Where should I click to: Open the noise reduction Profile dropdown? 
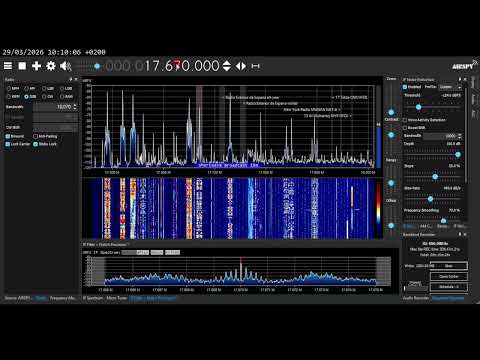pyautogui.click(x=450, y=87)
